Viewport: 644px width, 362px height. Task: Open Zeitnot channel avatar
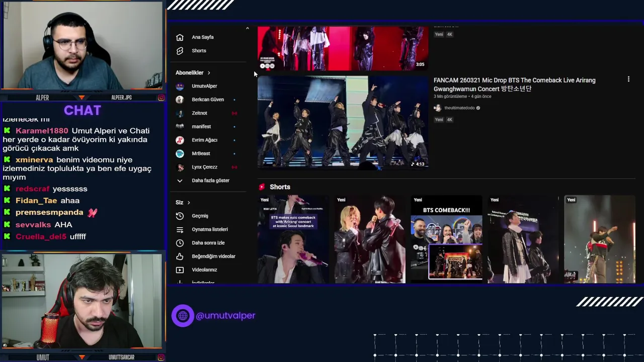click(x=180, y=113)
